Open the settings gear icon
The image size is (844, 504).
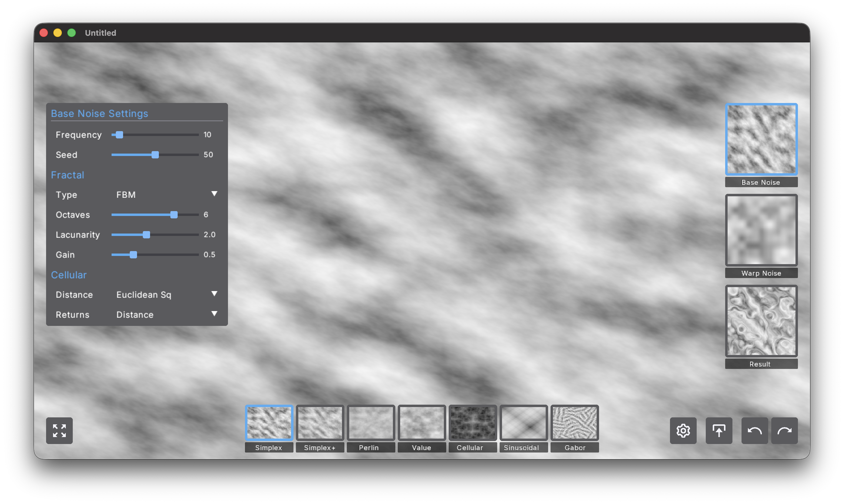pos(683,430)
